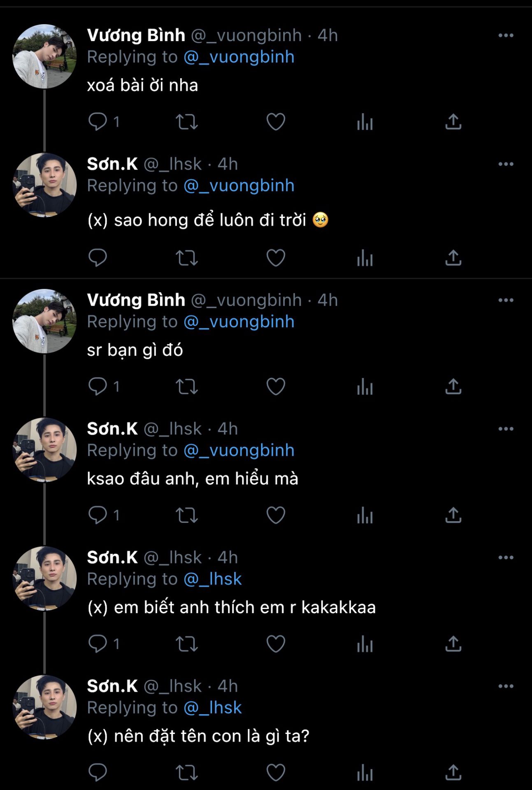
Task: View analytics for "sr bạn gì đó" tweet
Action: click(x=365, y=386)
